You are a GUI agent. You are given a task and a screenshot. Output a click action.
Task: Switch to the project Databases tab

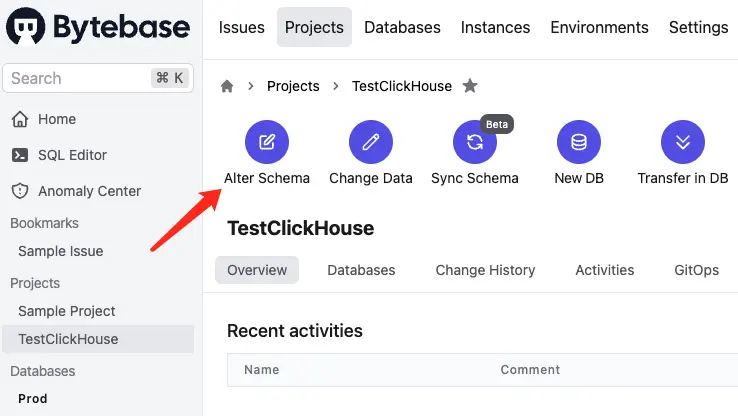tap(361, 270)
